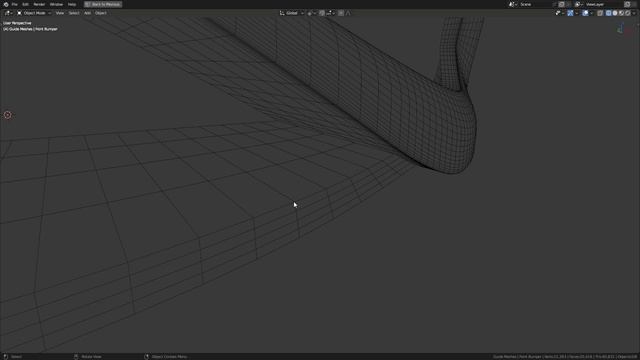Select material preview shading
This screenshot has width=640, height=360.
coord(621,13)
